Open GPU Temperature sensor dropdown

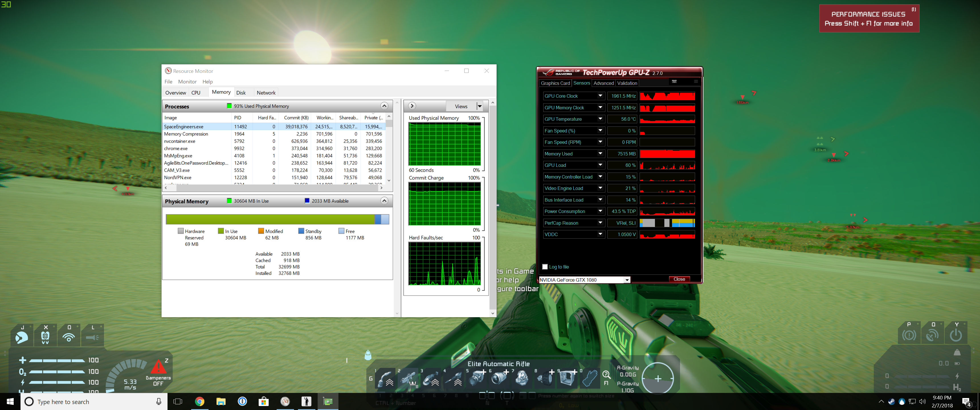[x=600, y=119]
